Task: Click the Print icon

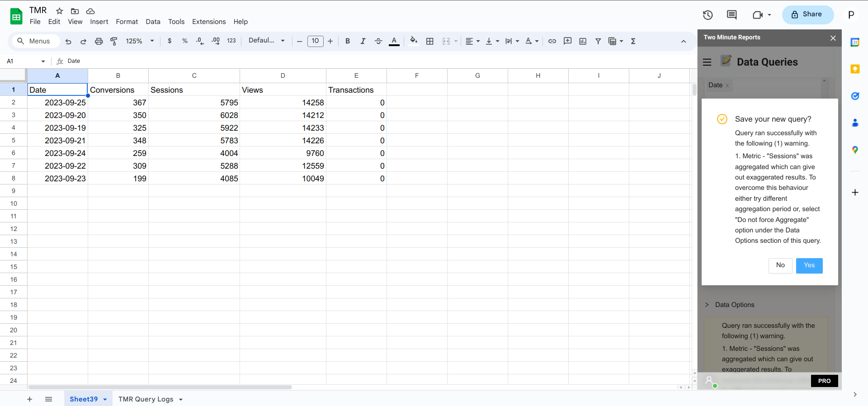Action: point(99,41)
